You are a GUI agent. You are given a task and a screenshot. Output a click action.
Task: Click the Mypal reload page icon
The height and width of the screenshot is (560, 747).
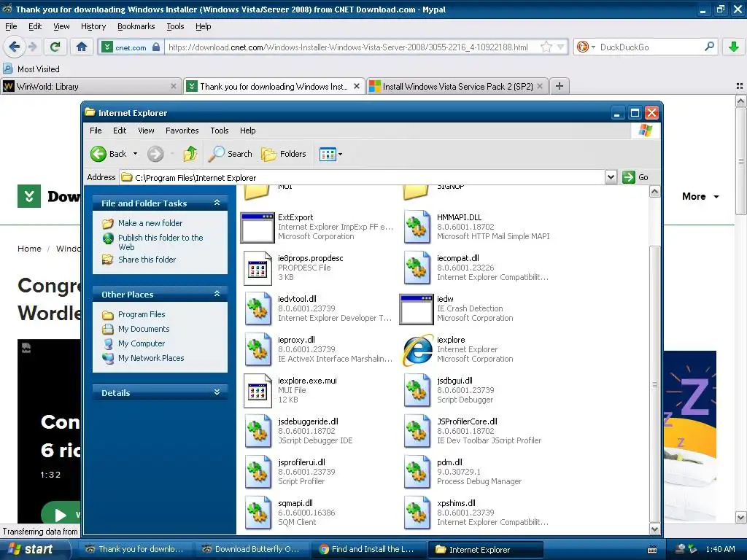click(x=55, y=47)
